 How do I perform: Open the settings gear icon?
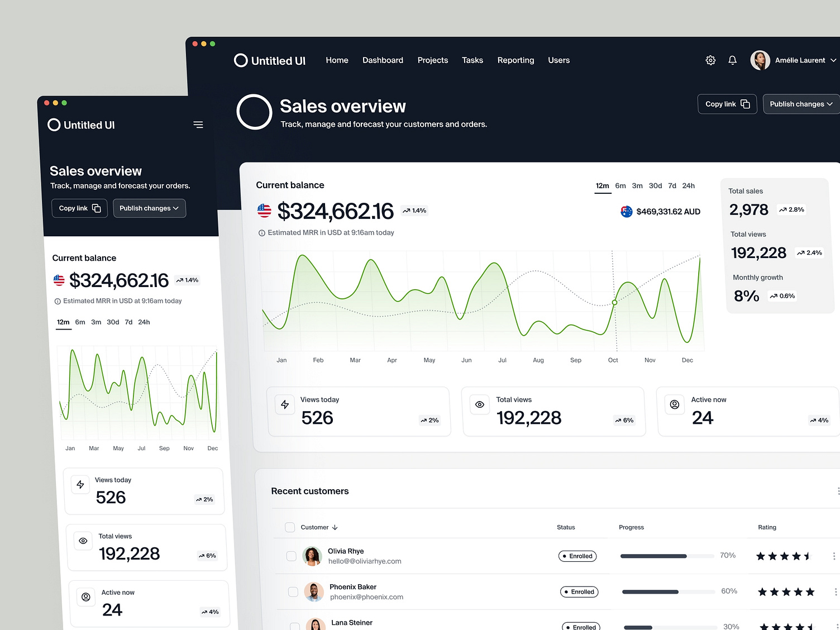(710, 60)
